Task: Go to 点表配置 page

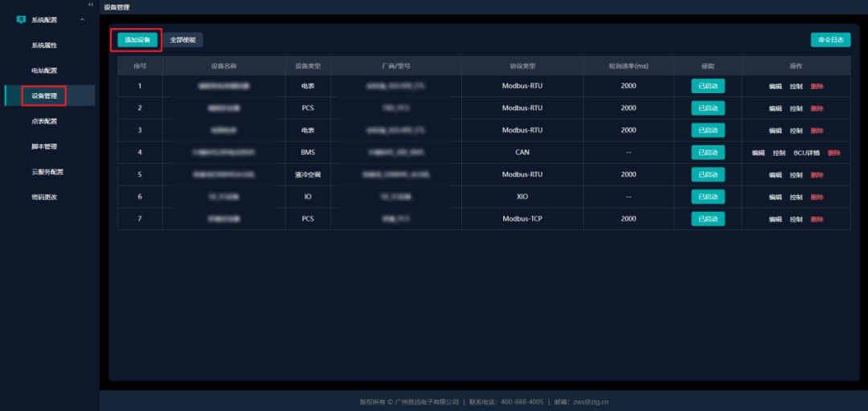Action: coord(44,121)
